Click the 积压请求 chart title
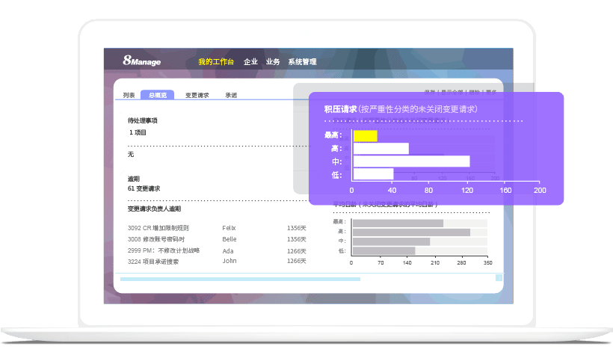Image resolution: width=613 pixels, height=364 pixels. tap(401, 109)
